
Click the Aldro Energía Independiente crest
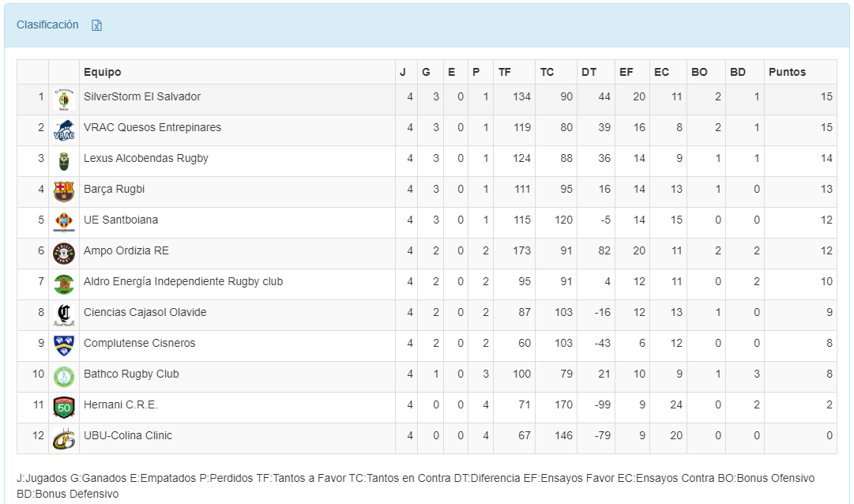[x=63, y=284]
